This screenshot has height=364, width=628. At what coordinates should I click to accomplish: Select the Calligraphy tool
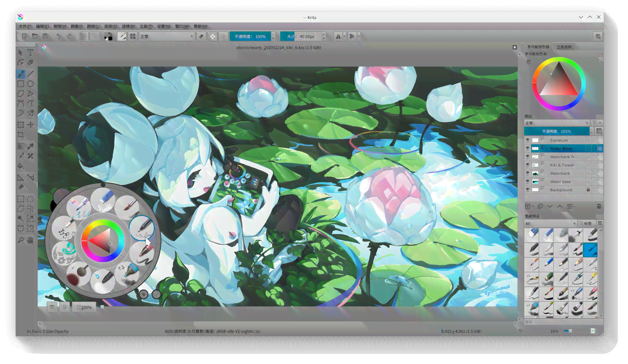click(30, 62)
